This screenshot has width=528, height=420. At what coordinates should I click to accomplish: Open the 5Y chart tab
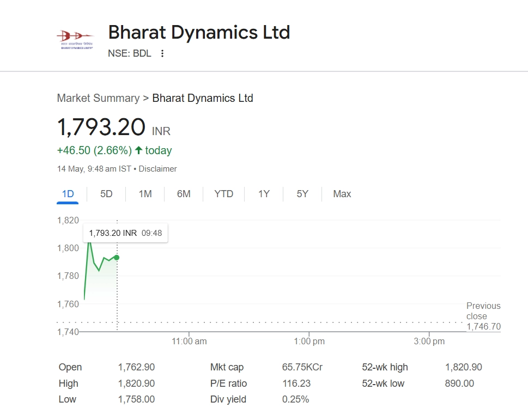[x=302, y=194]
